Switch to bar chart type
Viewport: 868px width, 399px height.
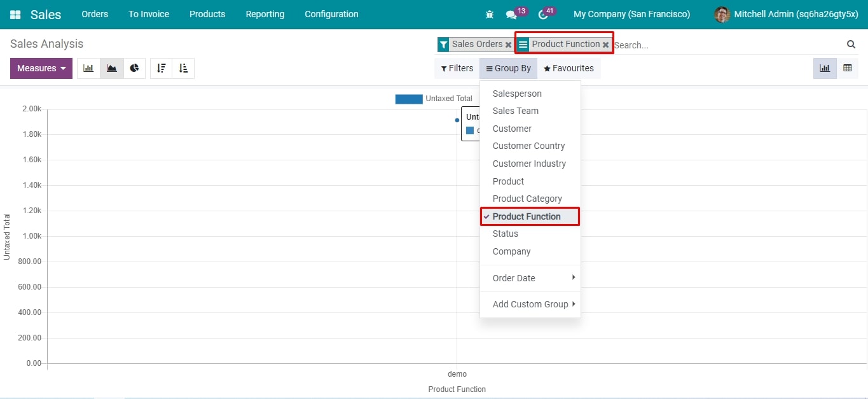pos(88,68)
